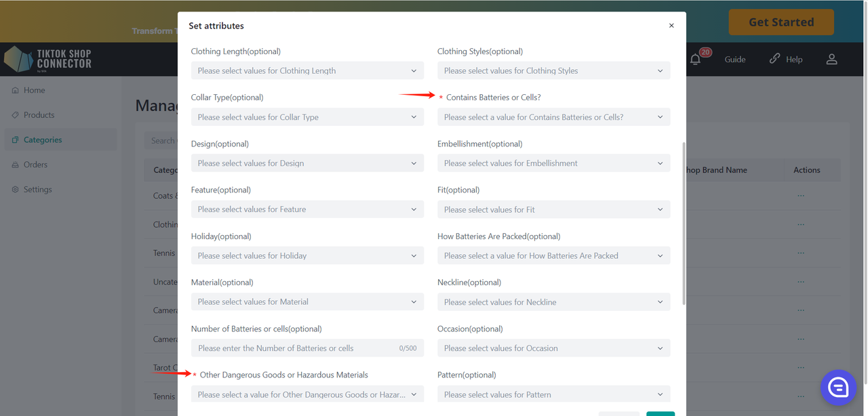Expand the Clothing Length dropdown
This screenshot has height=416, width=868.
point(307,70)
